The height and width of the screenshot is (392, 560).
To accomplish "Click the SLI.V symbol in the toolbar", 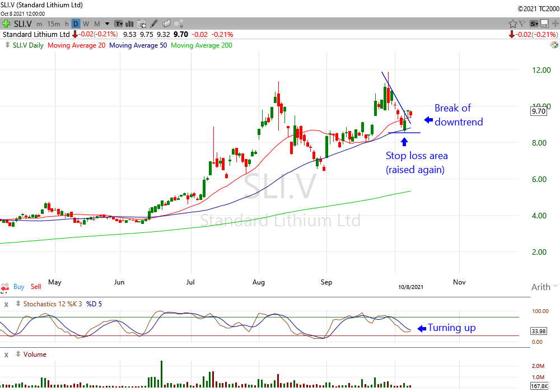I will (x=23, y=24).
